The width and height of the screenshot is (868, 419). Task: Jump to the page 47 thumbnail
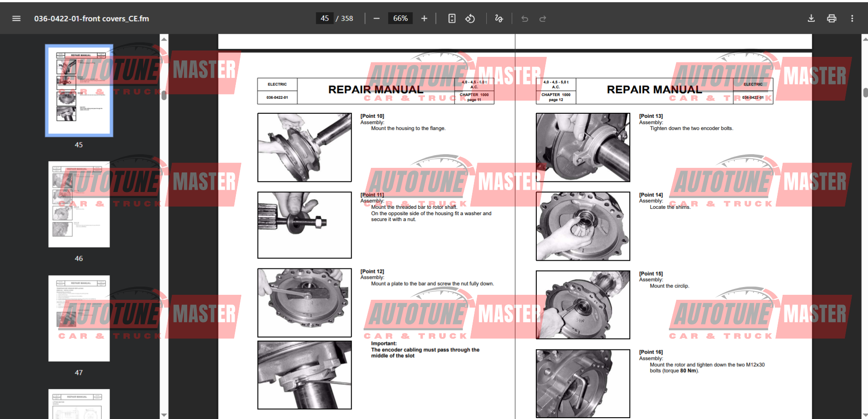click(x=79, y=318)
